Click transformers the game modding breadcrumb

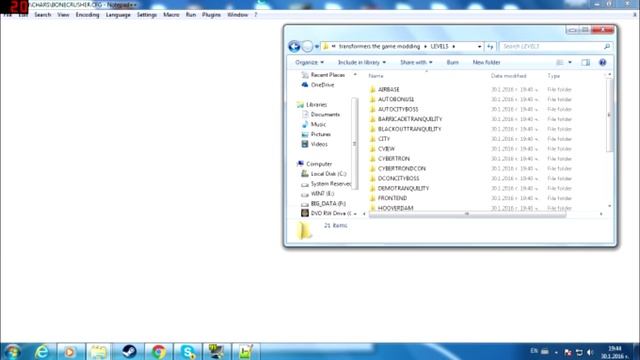379,47
